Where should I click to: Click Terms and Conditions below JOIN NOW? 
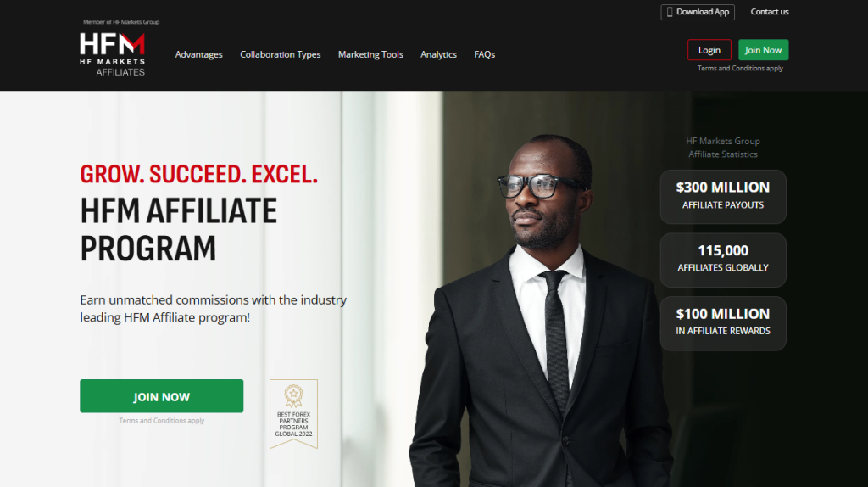tap(162, 421)
